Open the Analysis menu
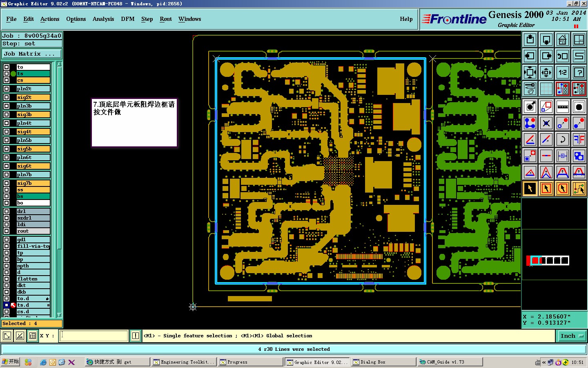 103,19
